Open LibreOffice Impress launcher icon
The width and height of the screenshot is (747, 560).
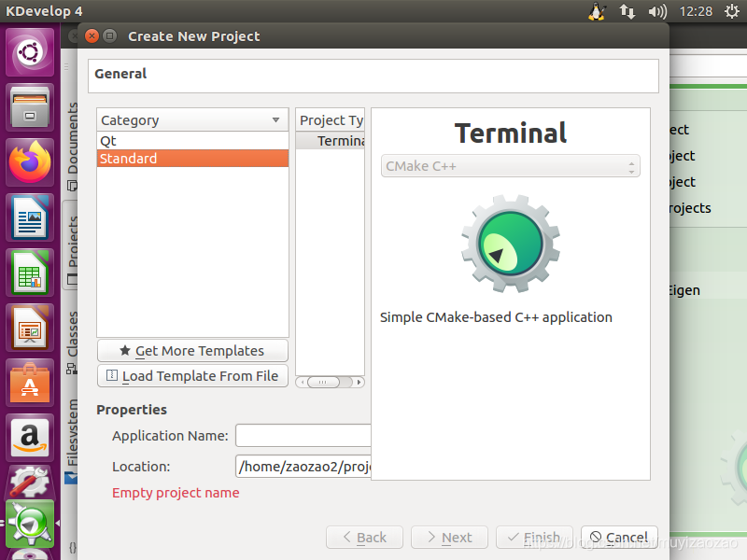tap(30, 329)
